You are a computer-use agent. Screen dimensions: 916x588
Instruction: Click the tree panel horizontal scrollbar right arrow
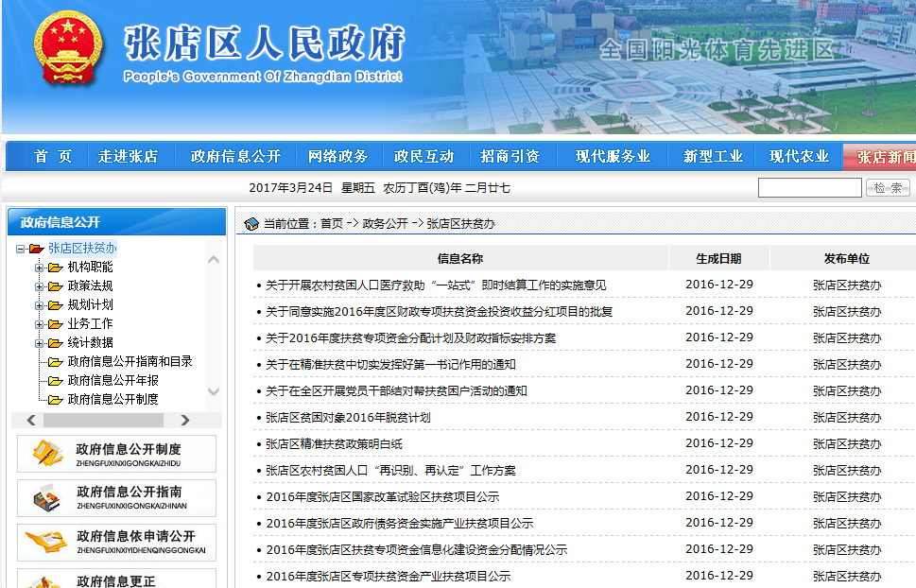184,420
